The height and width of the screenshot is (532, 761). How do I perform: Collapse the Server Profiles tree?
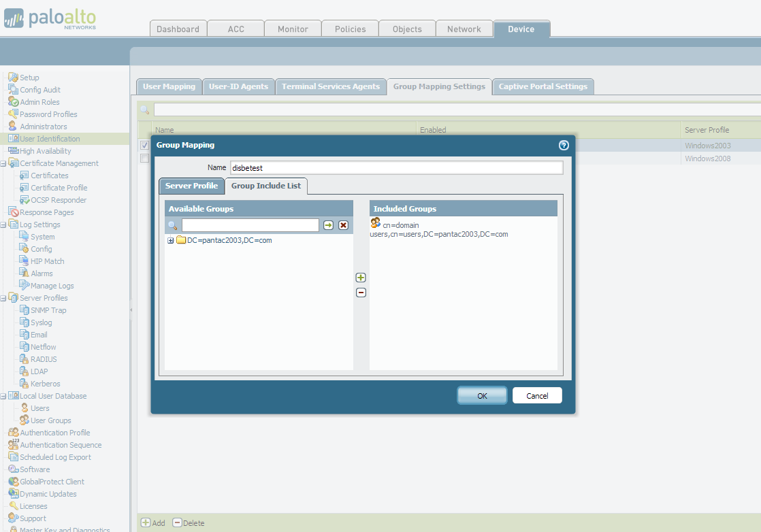pyautogui.click(x=3, y=298)
